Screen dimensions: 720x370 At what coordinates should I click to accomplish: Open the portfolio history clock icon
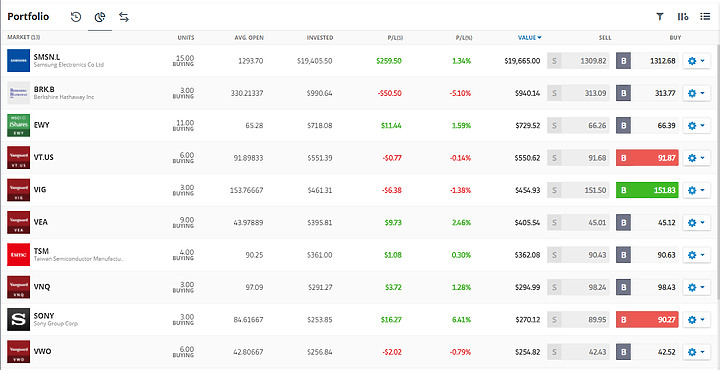click(x=76, y=17)
